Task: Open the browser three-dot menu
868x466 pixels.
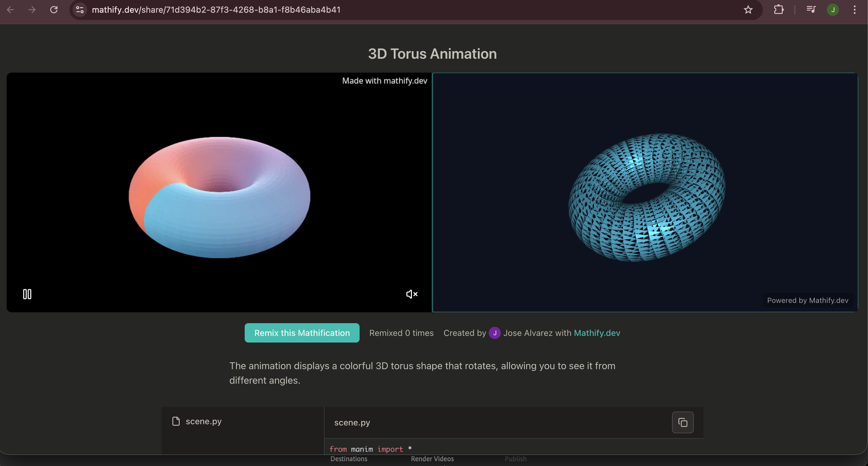Action: pos(854,9)
